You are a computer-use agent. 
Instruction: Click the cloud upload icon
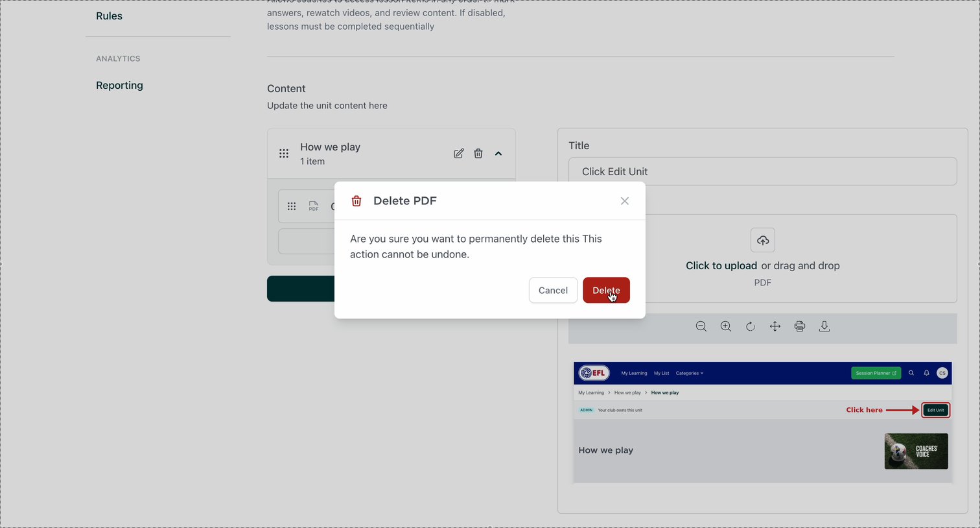pyautogui.click(x=763, y=240)
